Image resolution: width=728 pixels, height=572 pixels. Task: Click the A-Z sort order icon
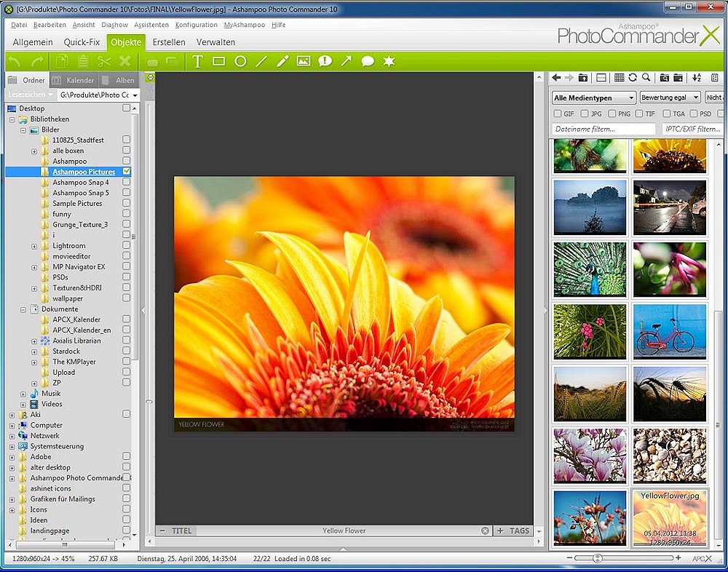pos(697,78)
